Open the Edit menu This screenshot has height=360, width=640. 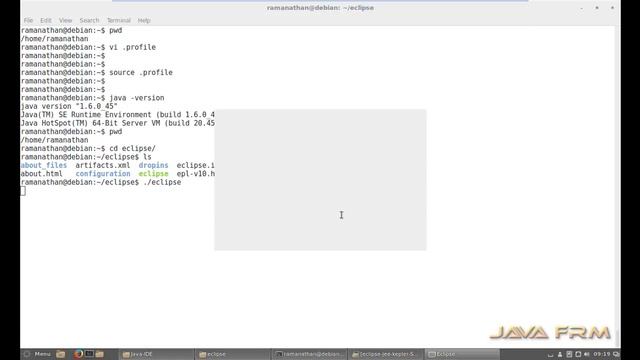46,20
